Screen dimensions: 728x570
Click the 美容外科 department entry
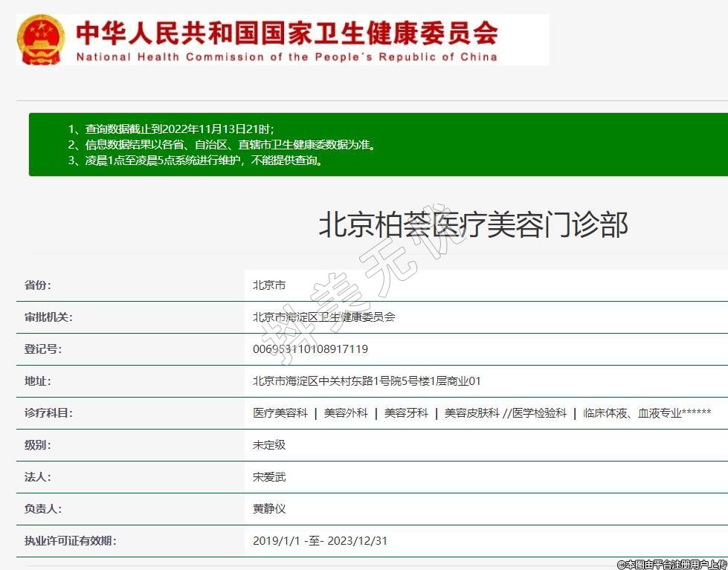click(346, 413)
